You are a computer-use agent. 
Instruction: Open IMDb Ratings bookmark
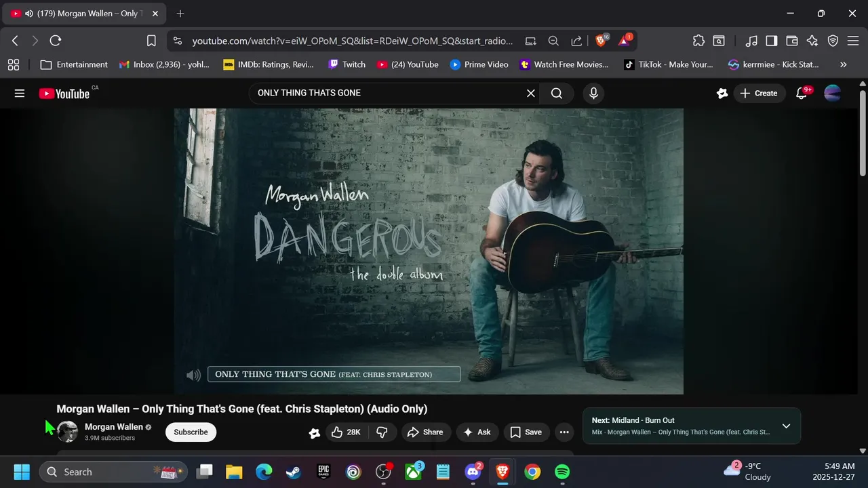pos(269,64)
